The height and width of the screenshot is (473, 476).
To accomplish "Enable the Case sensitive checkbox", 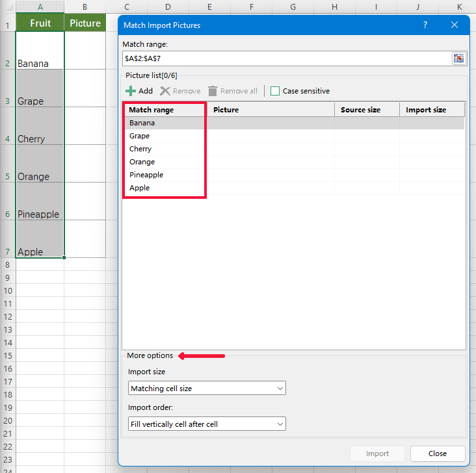I will pyautogui.click(x=274, y=91).
